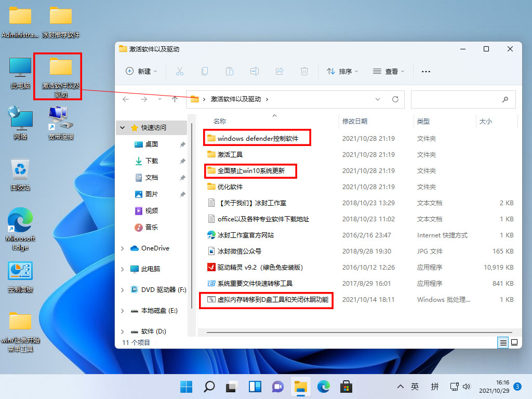
Task: Expand 本地磁盘 (E:) node
Action: [x=123, y=311]
